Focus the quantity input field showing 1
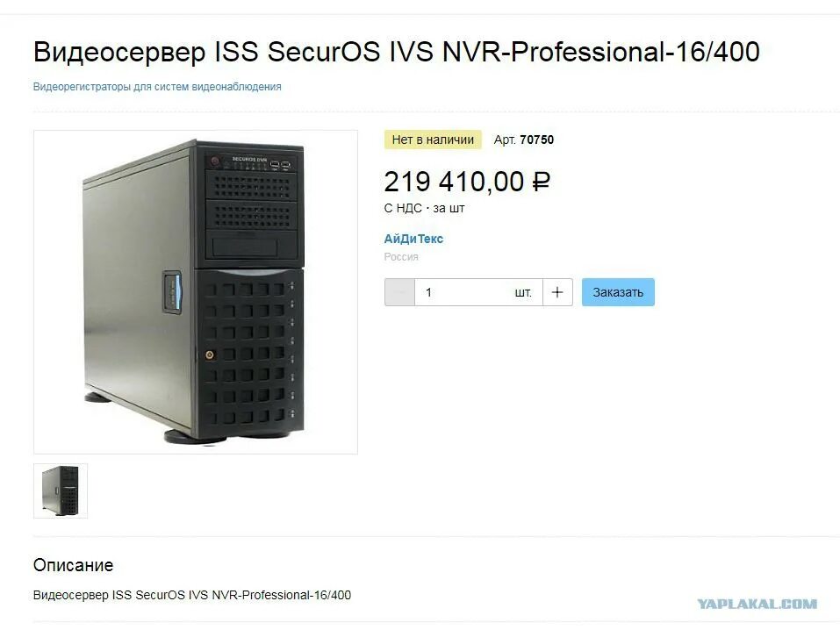This screenshot has height=630, width=840. coord(478,292)
